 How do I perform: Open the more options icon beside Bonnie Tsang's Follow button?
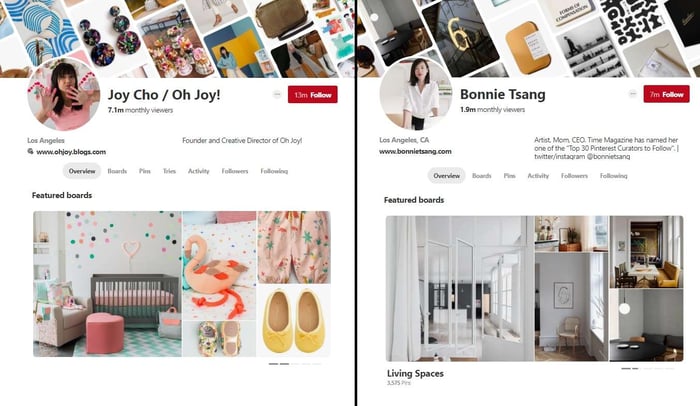pyautogui.click(x=633, y=94)
